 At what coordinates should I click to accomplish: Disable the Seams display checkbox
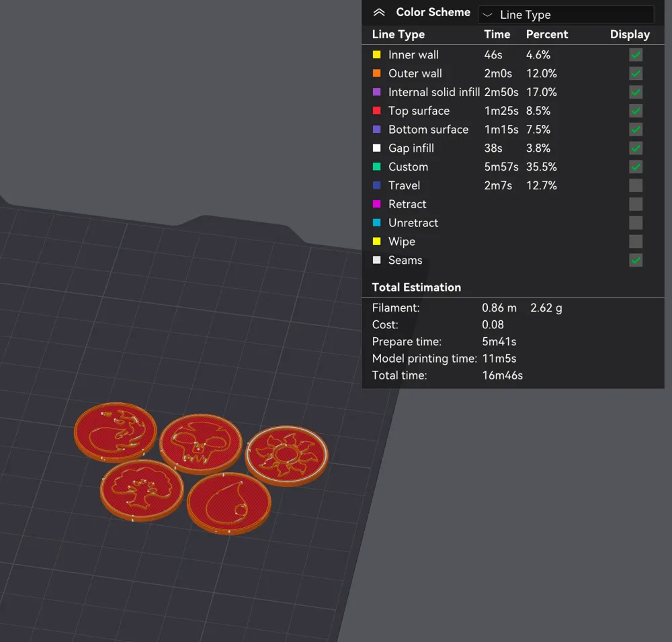click(x=635, y=260)
